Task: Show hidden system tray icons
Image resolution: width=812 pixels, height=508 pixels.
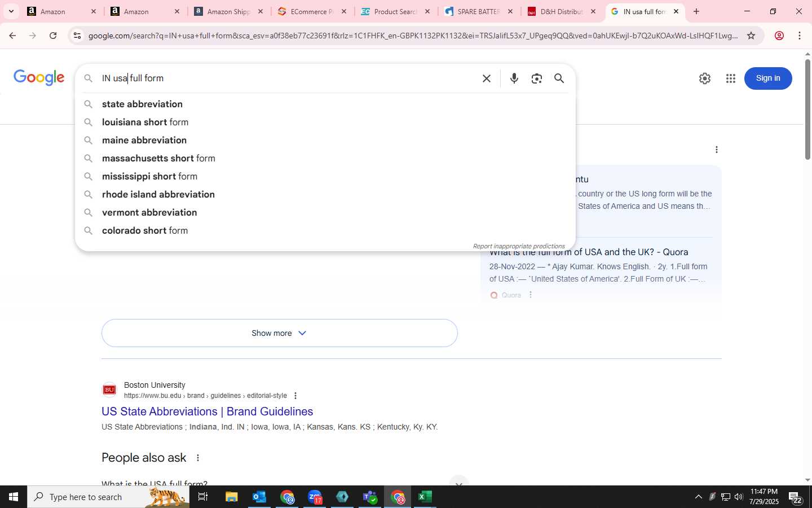Action: (698, 497)
